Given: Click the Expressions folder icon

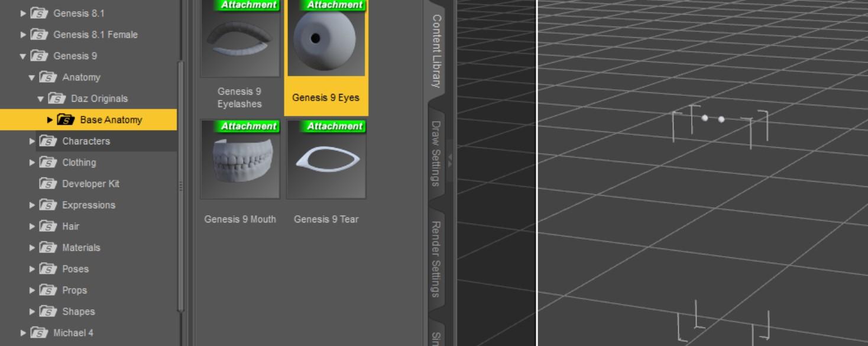Looking at the screenshot, I should (48, 205).
